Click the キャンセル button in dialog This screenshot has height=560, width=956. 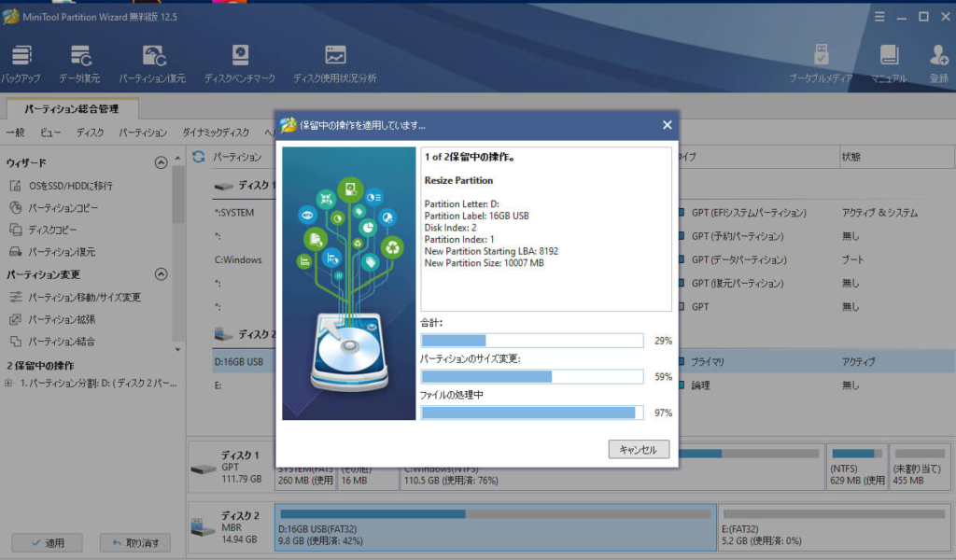coord(639,450)
